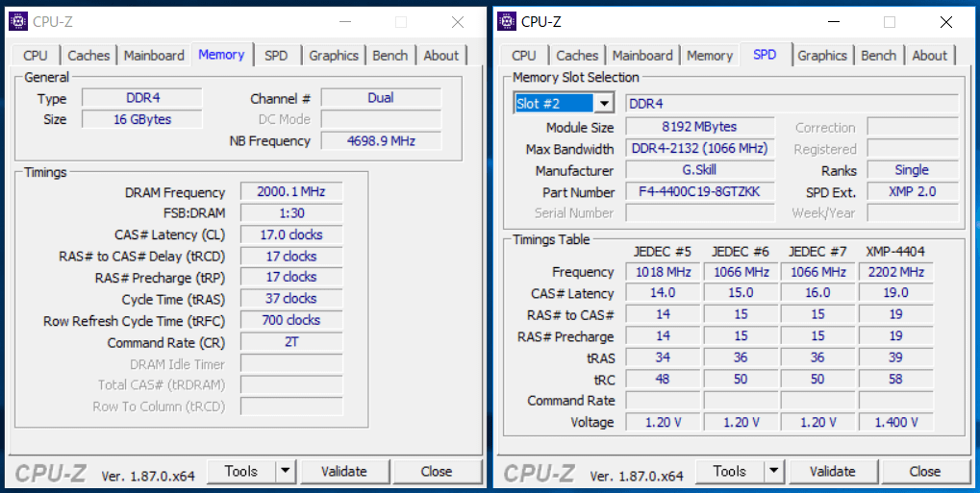Click JEDEC #7 CAS# Latency 16.0 cell
This screenshot has width=980, height=493.
coord(817,293)
